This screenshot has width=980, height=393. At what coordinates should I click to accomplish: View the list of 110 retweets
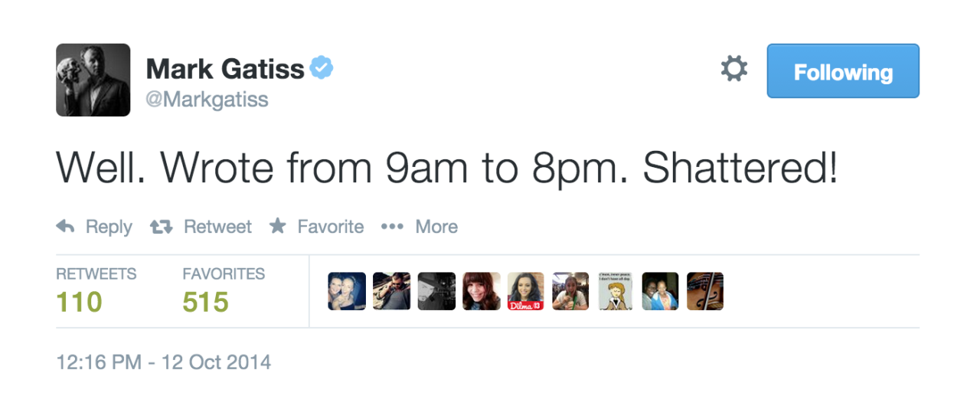(x=80, y=301)
